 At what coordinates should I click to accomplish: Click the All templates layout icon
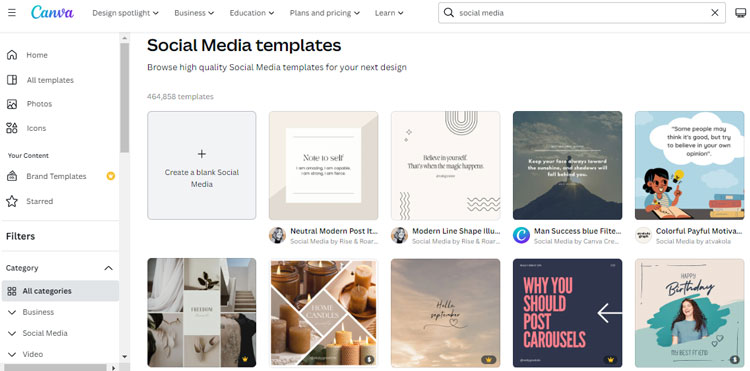pos(12,80)
